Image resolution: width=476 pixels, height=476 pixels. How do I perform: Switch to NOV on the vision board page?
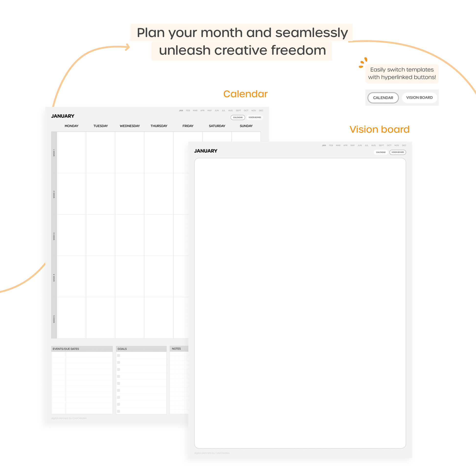click(x=397, y=145)
